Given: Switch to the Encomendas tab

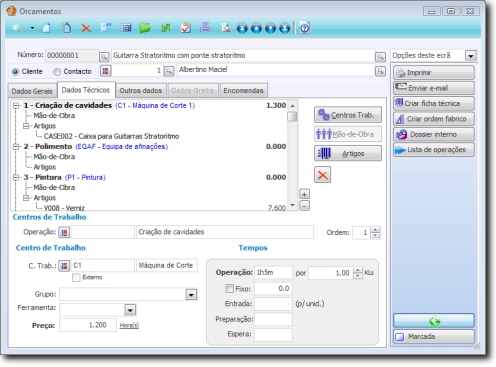Looking at the screenshot, I should [243, 91].
